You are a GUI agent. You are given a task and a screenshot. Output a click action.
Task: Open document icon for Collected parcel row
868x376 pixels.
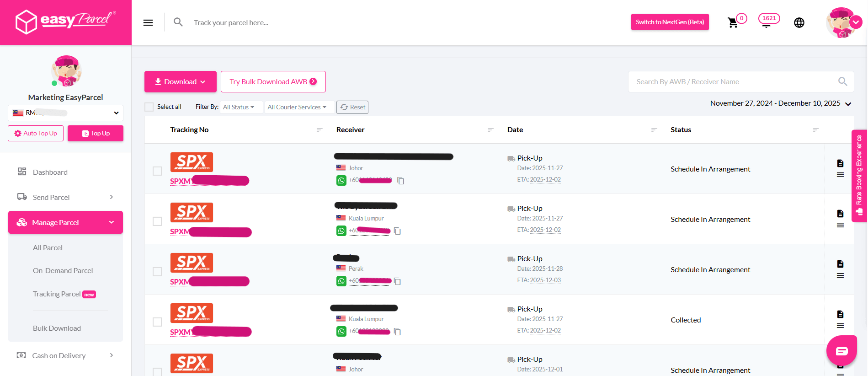tap(840, 314)
